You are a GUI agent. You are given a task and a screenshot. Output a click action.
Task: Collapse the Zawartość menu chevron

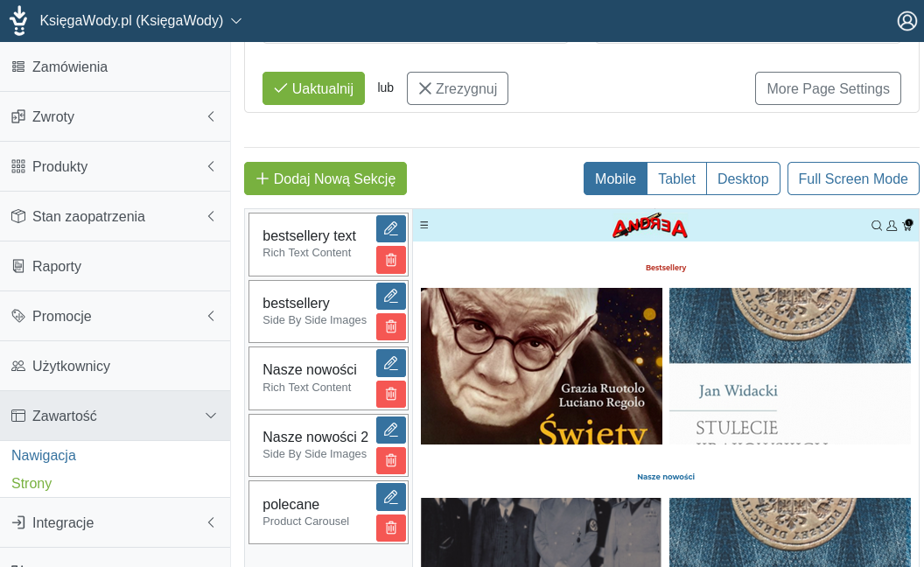click(211, 416)
